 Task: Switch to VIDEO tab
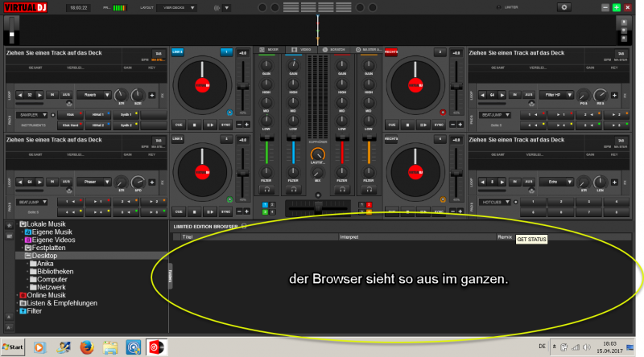point(301,50)
